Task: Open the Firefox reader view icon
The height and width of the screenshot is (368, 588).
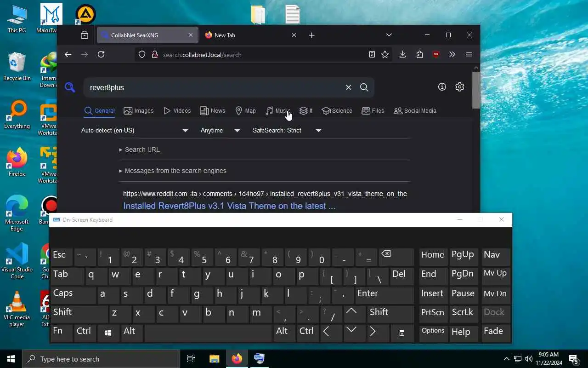Action: coord(372,54)
